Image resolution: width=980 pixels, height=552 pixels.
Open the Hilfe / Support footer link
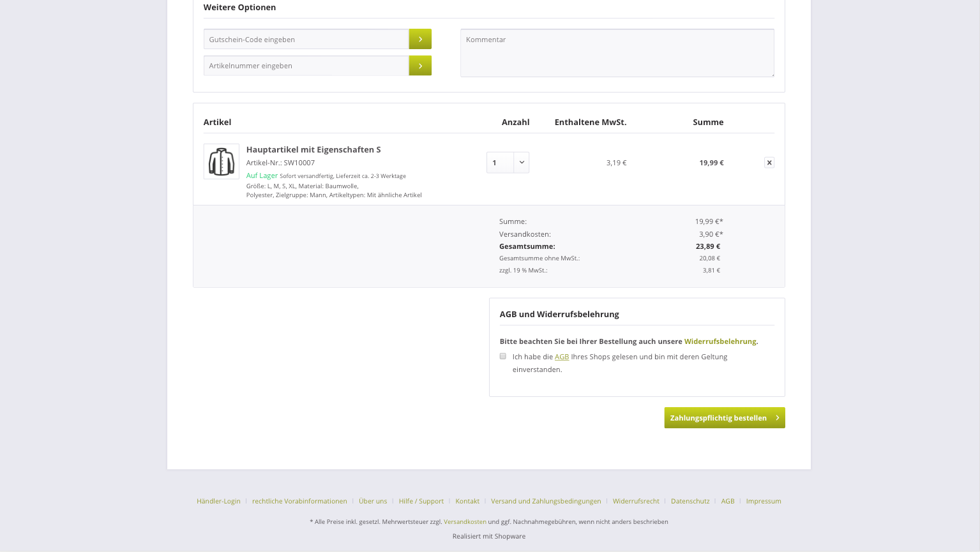point(421,501)
